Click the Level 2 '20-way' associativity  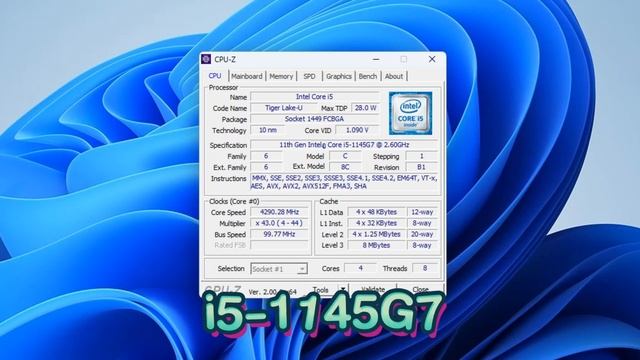coord(422,234)
